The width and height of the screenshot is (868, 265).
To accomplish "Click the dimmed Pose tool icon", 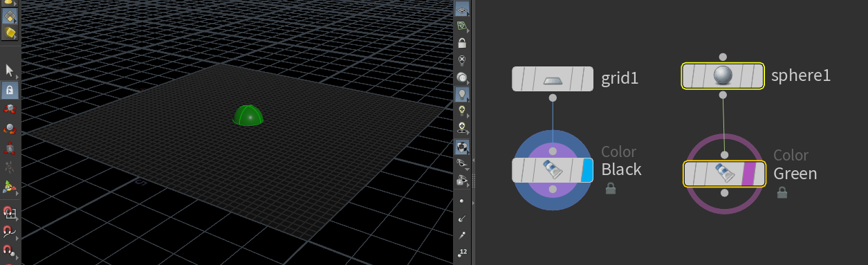I will pyautogui.click(x=10, y=167).
